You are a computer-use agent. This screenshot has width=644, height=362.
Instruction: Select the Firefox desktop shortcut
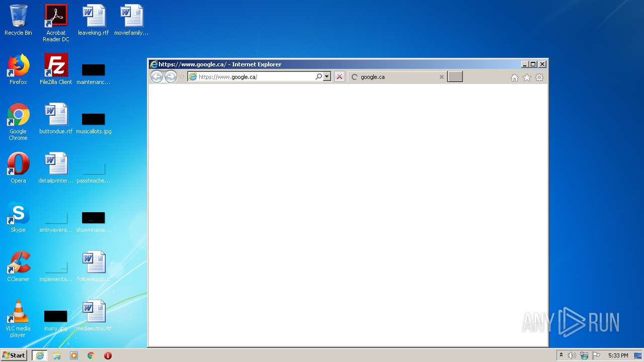(x=18, y=70)
